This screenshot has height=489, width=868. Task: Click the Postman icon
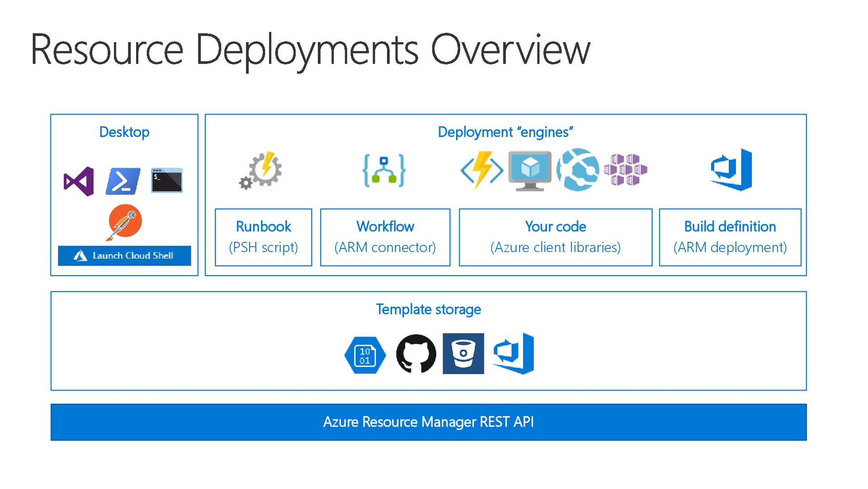click(x=125, y=222)
